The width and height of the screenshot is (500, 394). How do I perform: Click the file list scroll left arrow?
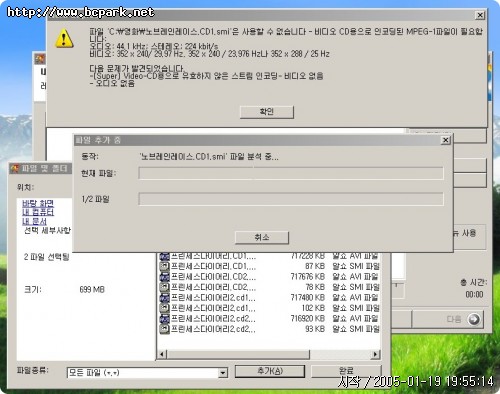tap(162, 354)
